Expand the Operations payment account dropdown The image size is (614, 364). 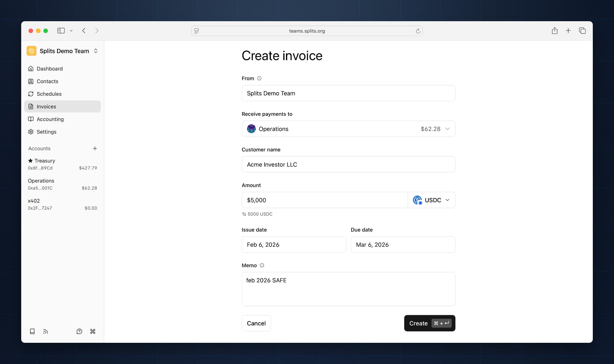click(x=348, y=129)
